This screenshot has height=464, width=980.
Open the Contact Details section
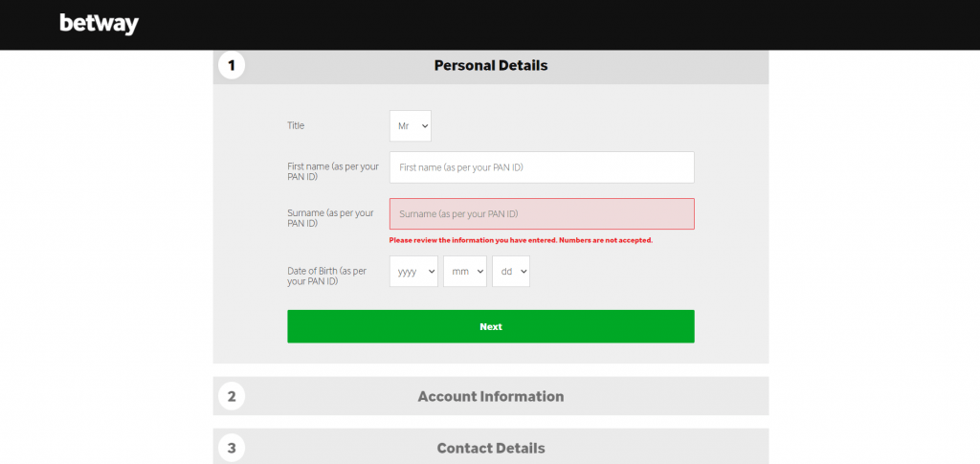pos(491,448)
